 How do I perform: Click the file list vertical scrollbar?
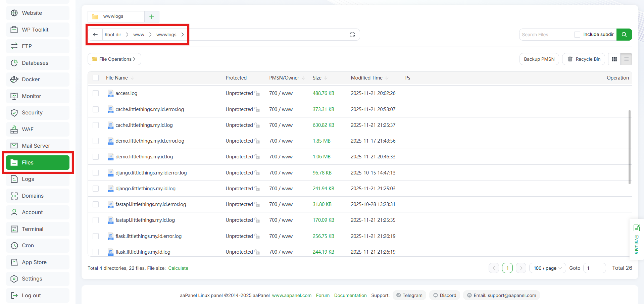[630, 147]
